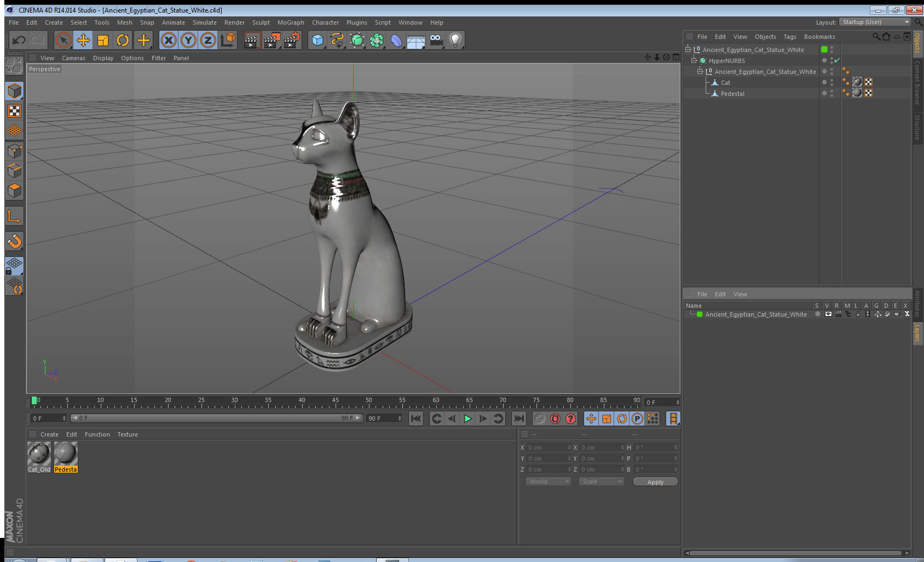This screenshot has height=562, width=924.
Task: Enable Edges mode
Action: (14, 171)
